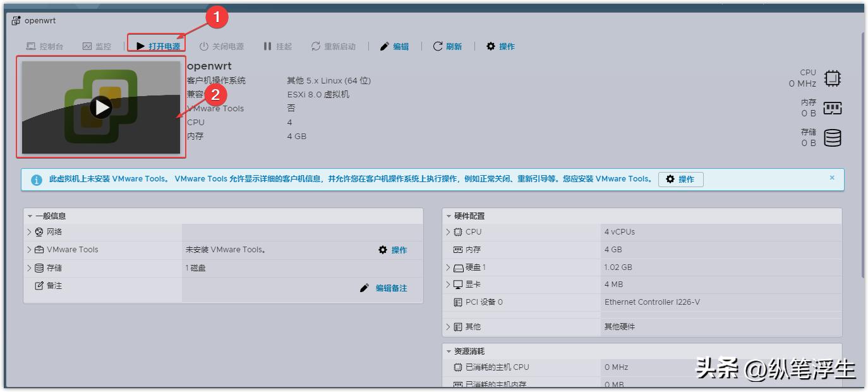Viewport: 868px width, 392px height.
Task: Refresh VM info with the 刷新 icon
Action: [447, 46]
